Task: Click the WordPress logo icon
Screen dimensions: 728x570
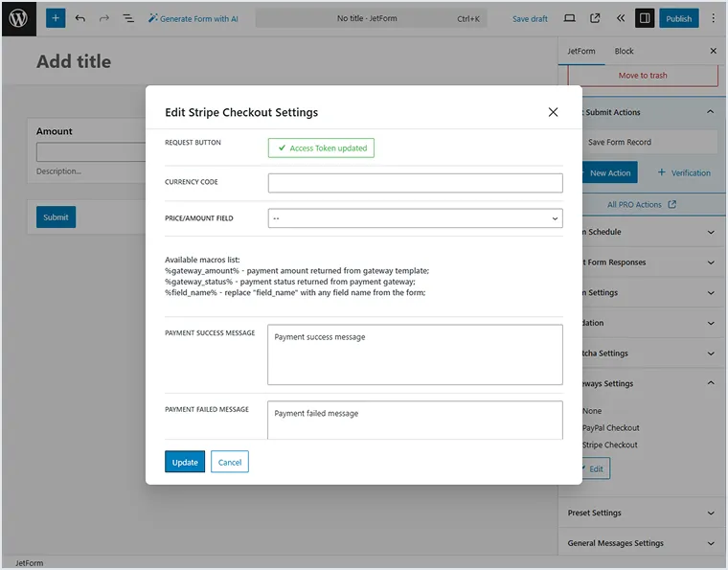Action: 18,18
